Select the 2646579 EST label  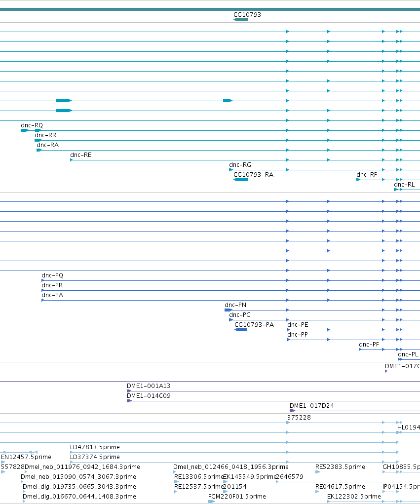pos(290,477)
